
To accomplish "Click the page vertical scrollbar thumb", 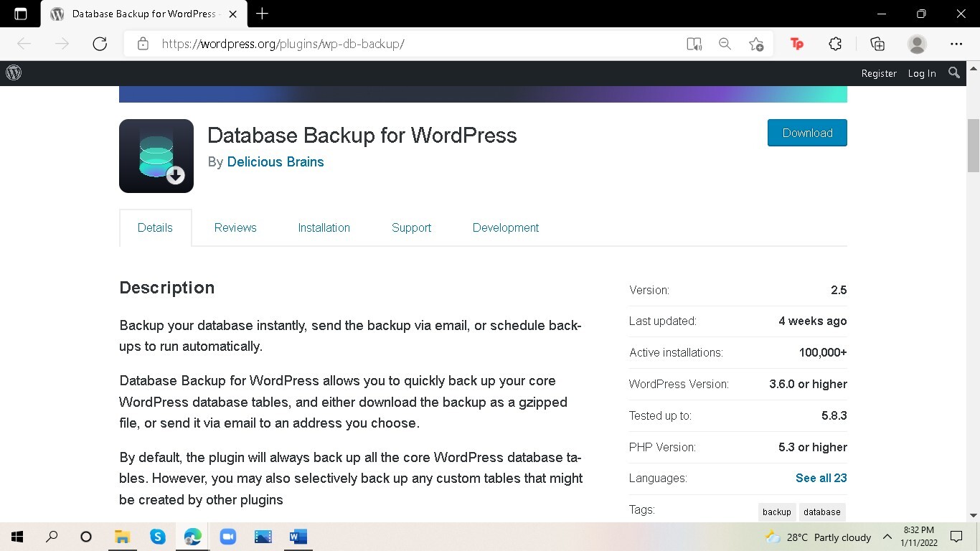I will click(974, 146).
